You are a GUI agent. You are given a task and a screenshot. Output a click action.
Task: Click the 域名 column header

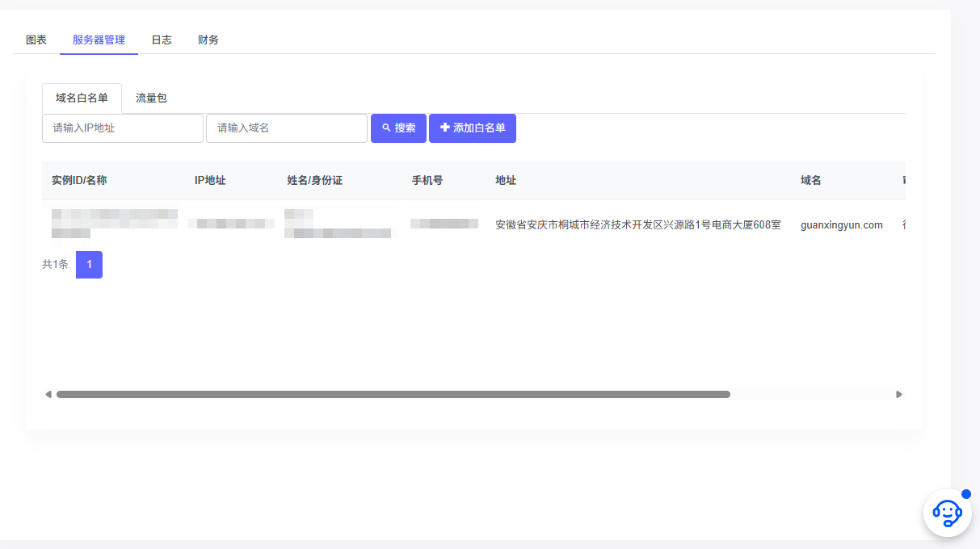click(x=810, y=180)
